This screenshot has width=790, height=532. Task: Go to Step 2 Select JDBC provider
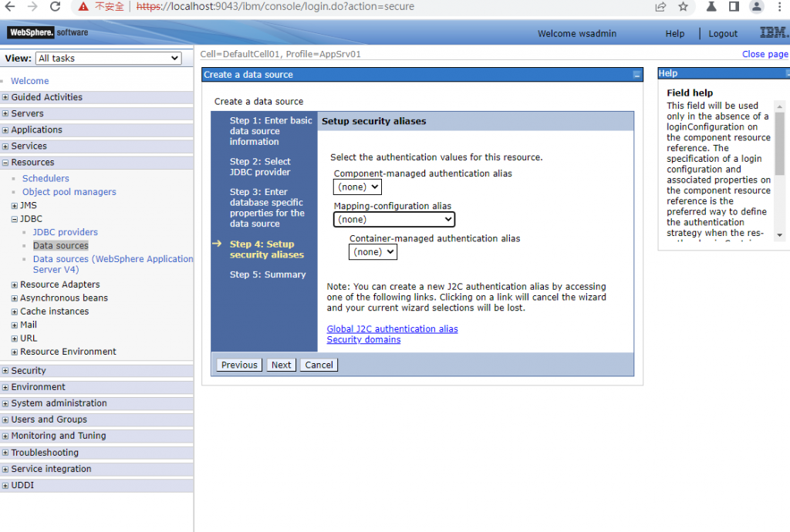point(260,167)
